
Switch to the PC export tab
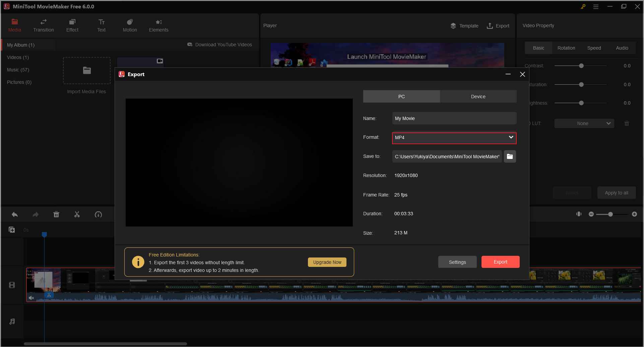(x=401, y=97)
